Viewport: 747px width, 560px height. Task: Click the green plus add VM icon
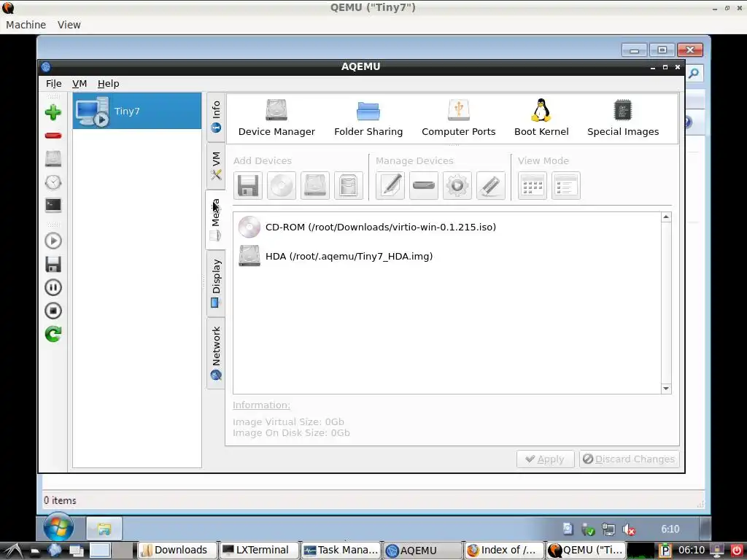(53, 112)
